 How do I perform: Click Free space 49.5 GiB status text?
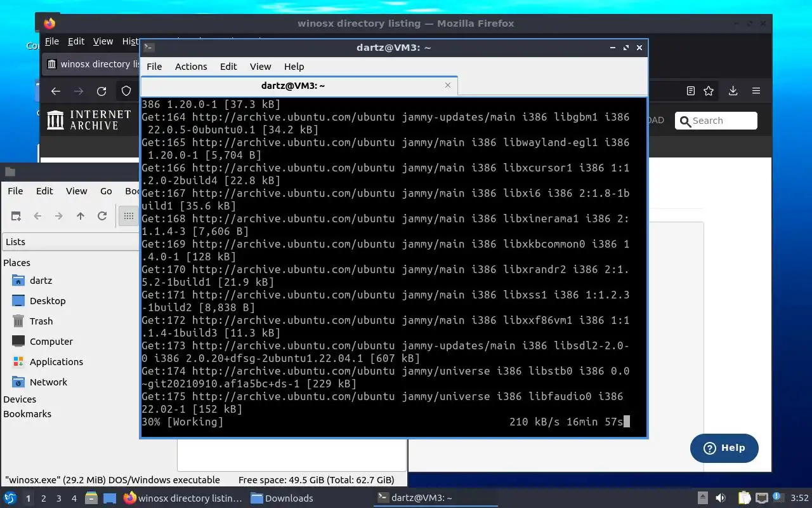tap(316, 480)
